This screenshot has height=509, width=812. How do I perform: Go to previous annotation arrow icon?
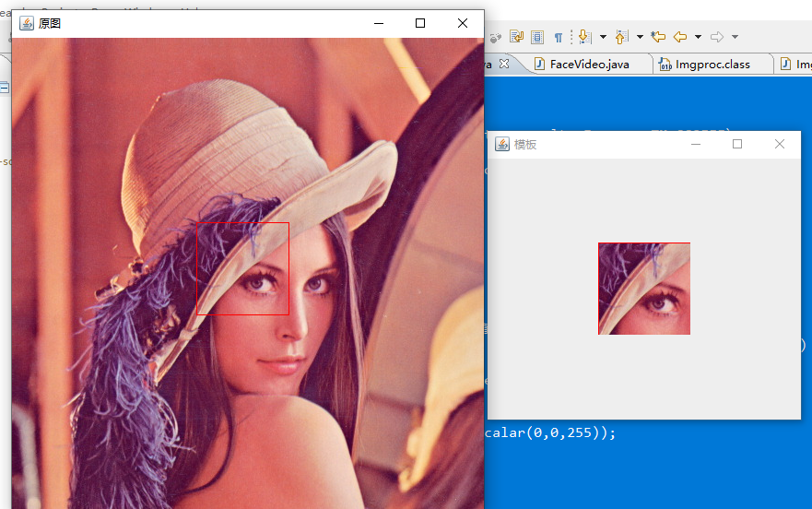(x=621, y=36)
